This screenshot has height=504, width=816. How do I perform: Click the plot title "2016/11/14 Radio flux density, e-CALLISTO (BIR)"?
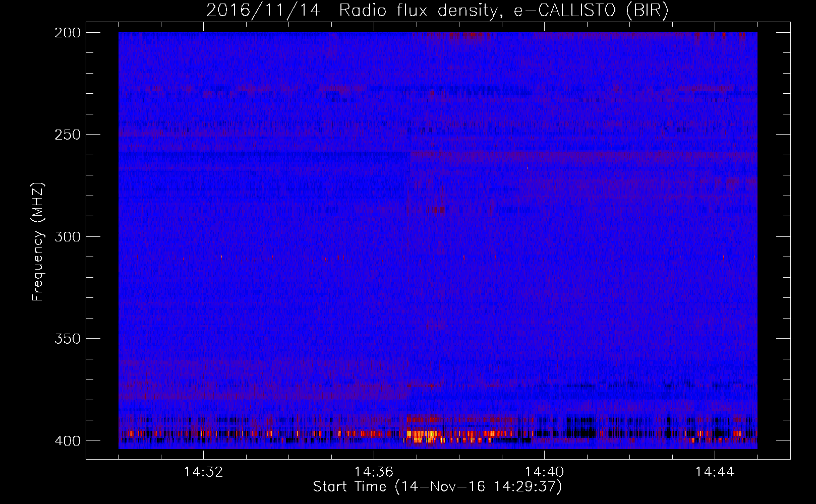click(x=437, y=10)
